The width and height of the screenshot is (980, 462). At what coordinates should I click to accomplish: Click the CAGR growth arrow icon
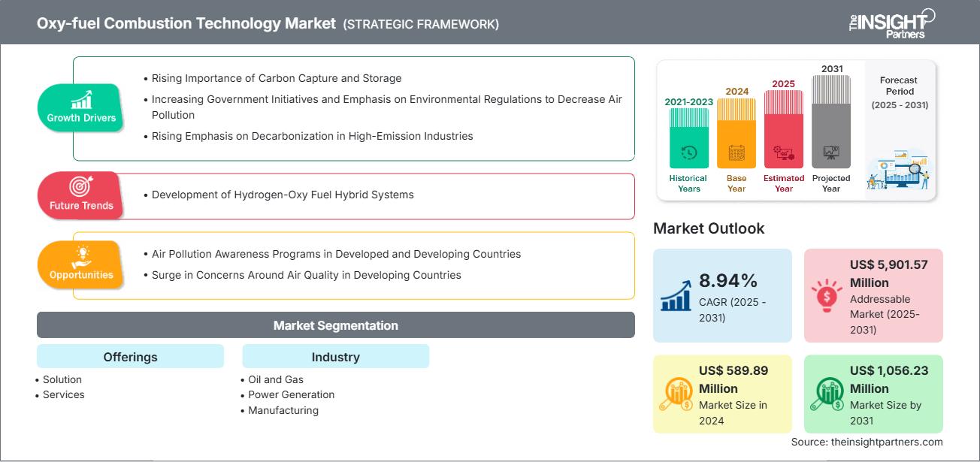coord(676,295)
